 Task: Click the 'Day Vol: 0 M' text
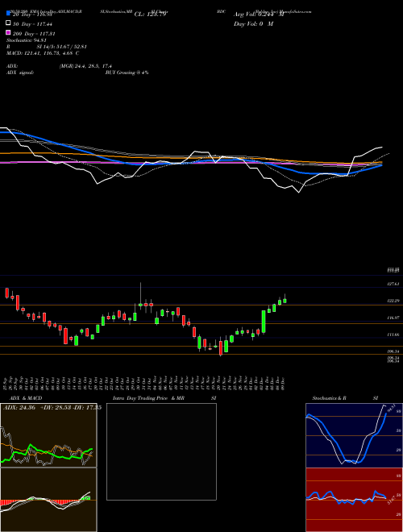coord(253,24)
